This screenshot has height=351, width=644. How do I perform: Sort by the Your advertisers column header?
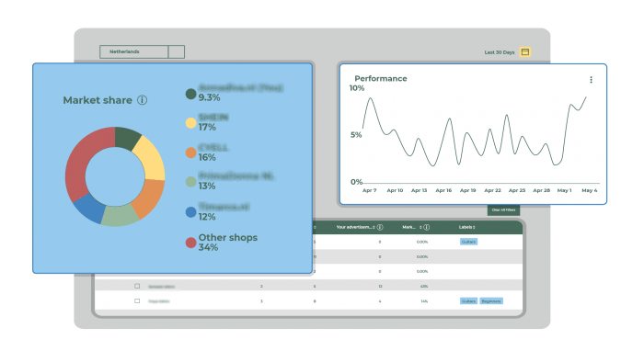pos(355,227)
